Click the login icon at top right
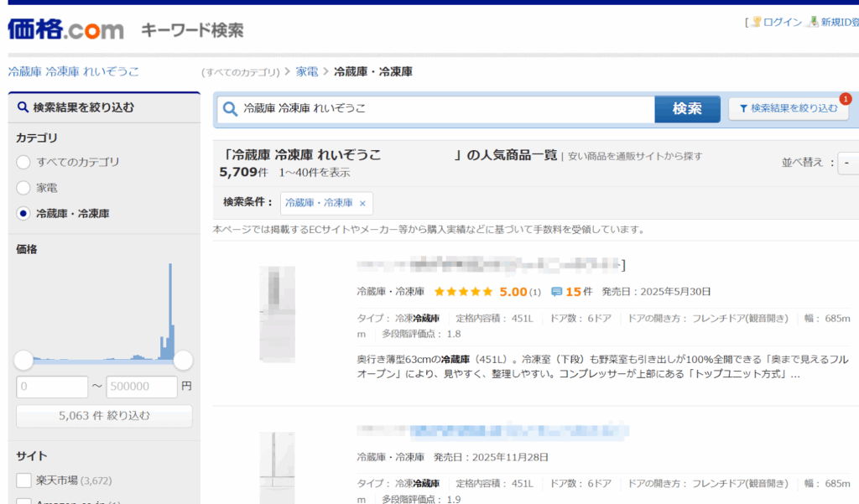This screenshot has width=859, height=504. point(756,23)
